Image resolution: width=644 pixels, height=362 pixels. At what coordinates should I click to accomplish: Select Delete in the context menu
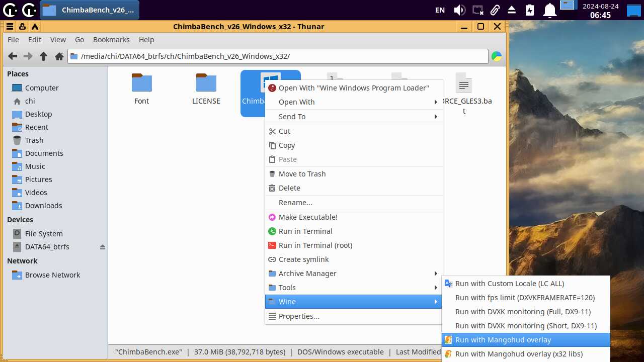[354, 188]
